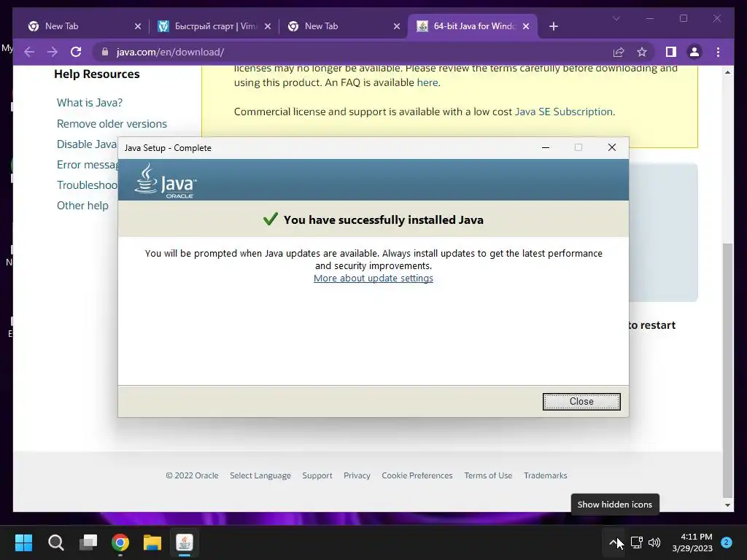Click the address bar with java.com/en/download/

tap(352, 52)
